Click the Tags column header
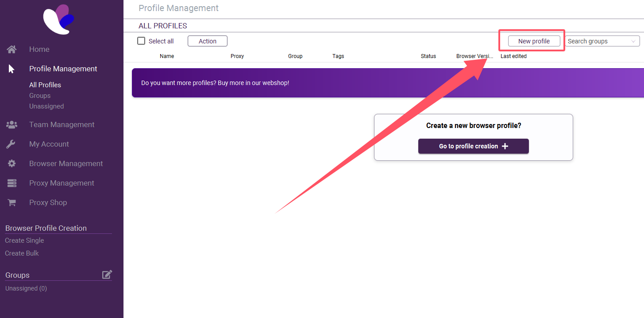The width and height of the screenshot is (644, 318). pos(338,56)
